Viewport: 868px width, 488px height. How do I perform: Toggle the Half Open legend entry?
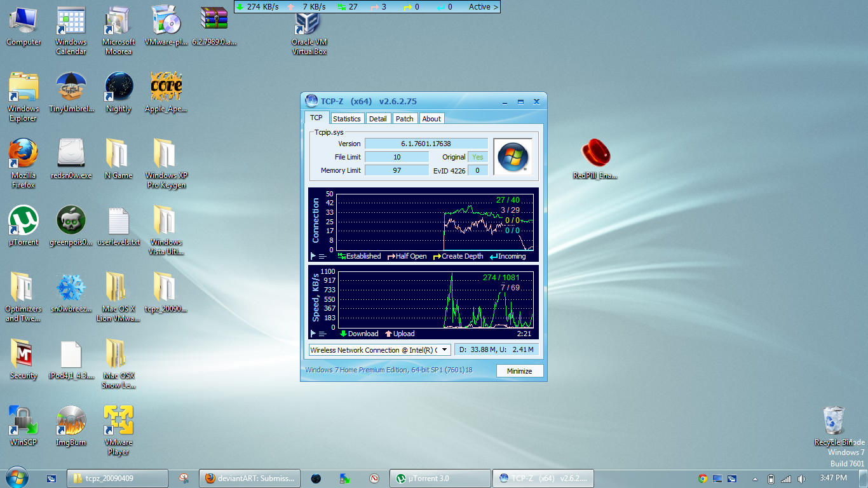(x=407, y=257)
